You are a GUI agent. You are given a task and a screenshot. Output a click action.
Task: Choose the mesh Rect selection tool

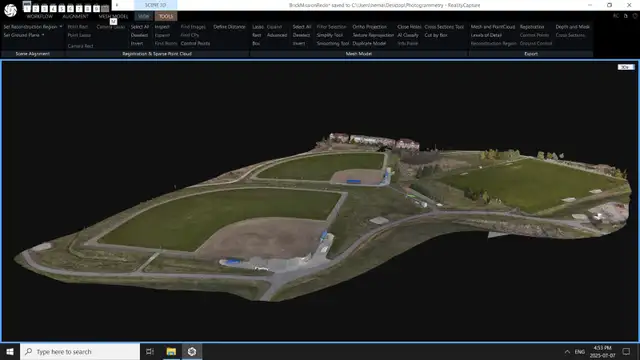tap(256, 35)
